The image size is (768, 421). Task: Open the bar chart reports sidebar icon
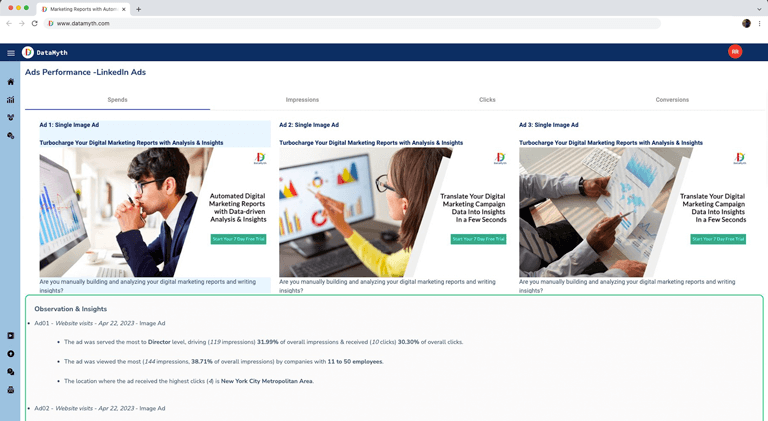click(10, 100)
